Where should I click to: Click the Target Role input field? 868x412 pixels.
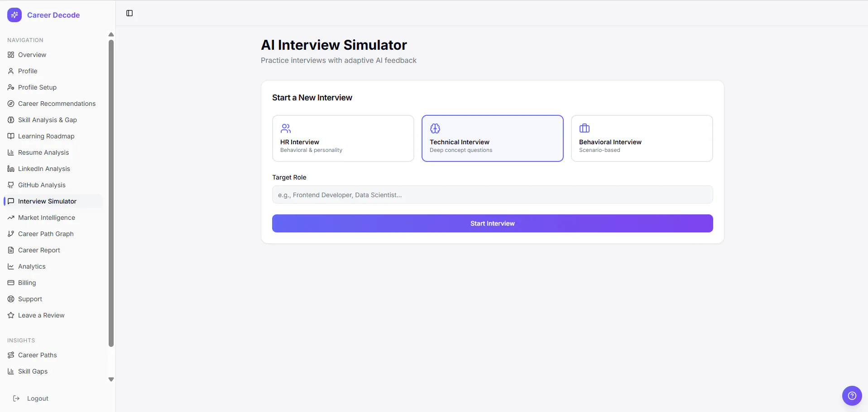493,194
